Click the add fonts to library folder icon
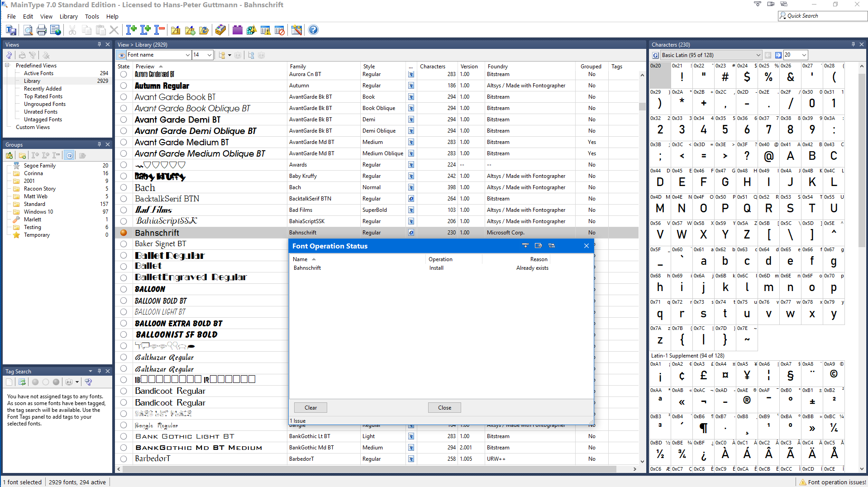 click(176, 30)
